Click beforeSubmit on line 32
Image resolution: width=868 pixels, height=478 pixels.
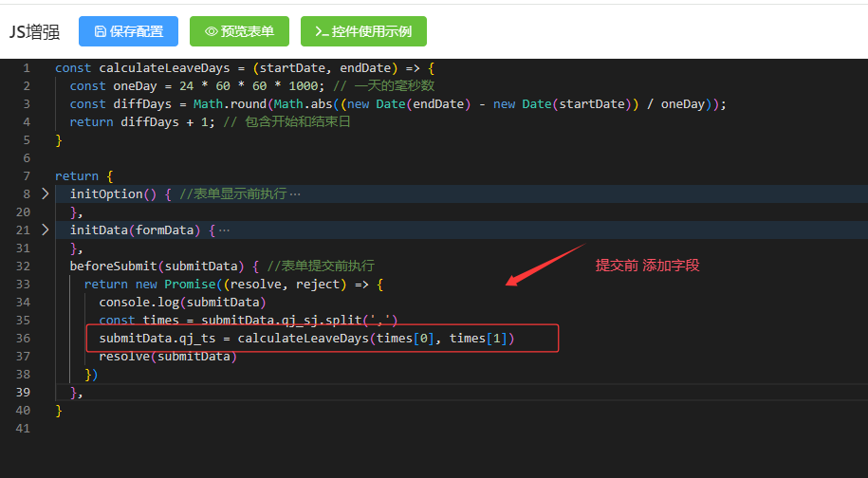point(114,267)
